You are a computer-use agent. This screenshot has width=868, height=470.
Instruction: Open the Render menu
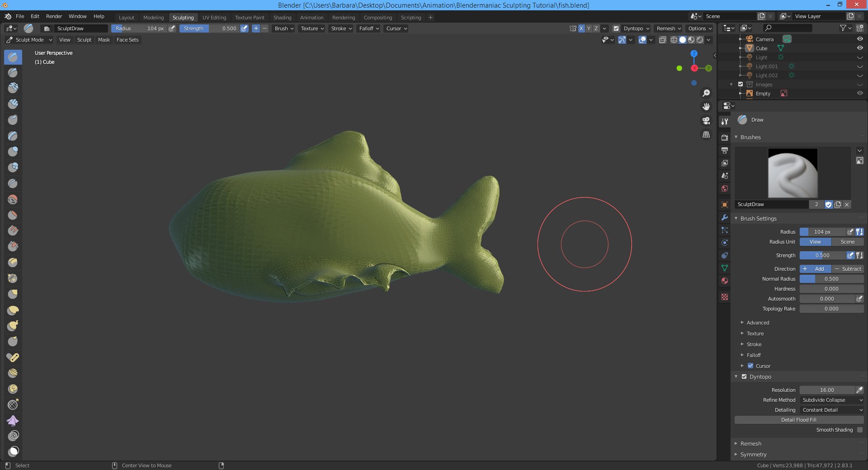(54, 16)
